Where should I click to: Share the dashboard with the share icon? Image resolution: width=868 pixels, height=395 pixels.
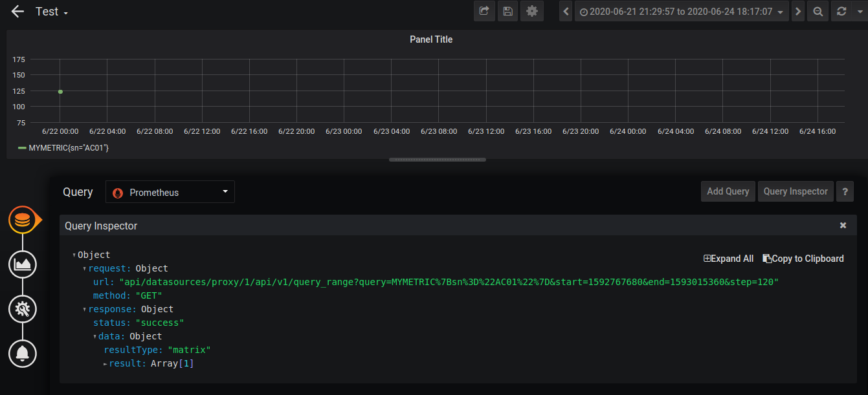pyautogui.click(x=484, y=11)
